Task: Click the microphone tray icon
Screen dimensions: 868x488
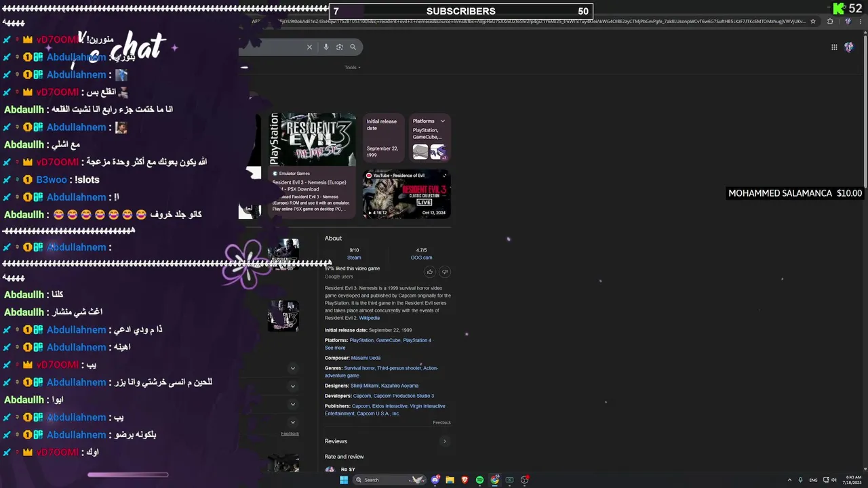Action: pos(801,480)
